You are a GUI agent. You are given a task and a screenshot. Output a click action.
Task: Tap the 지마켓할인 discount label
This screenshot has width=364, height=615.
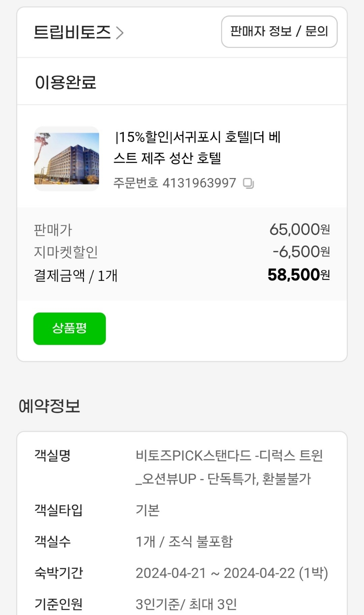(x=66, y=252)
